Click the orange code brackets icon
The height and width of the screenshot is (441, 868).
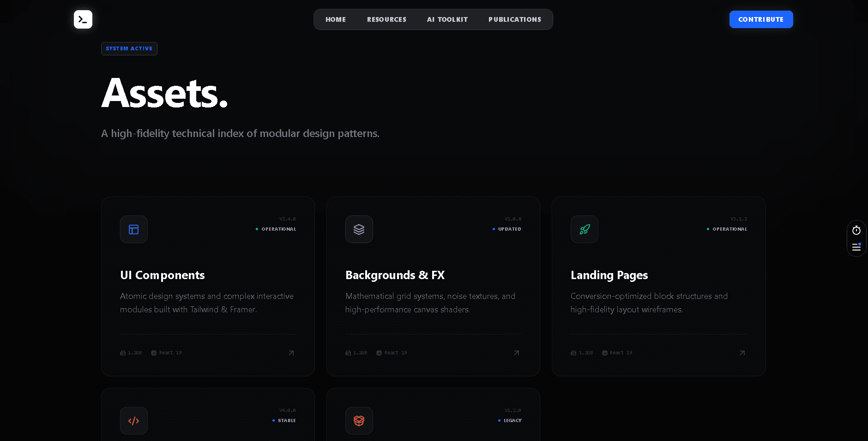[x=134, y=421]
